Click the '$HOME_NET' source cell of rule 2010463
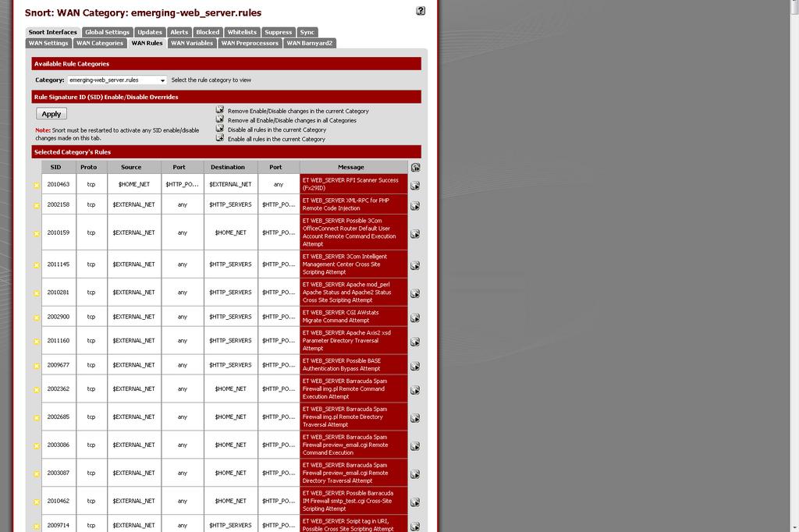 pyautogui.click(x=134, y=184)
